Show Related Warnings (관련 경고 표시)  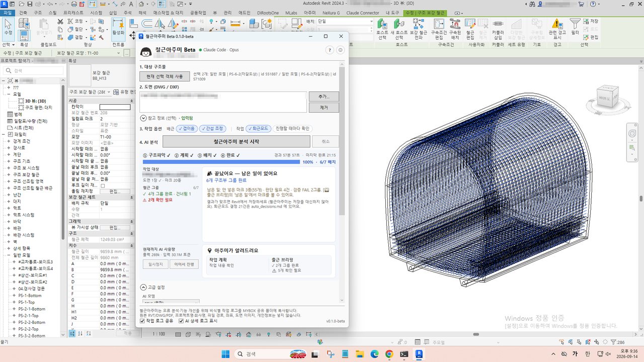point(557,29)
